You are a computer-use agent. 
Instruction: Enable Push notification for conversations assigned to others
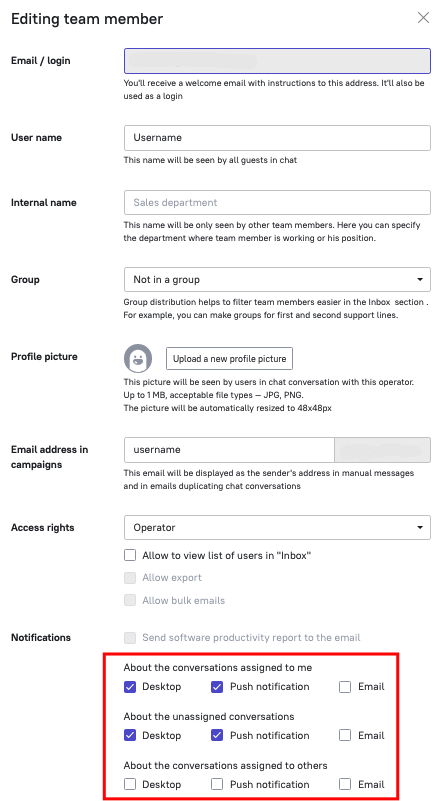coord(217,784)
